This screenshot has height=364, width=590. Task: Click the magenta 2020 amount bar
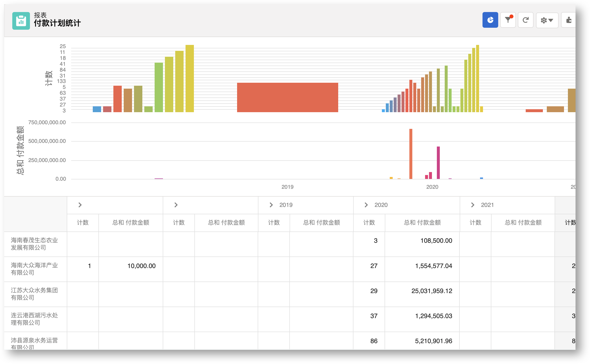pyautogui.click(x=438, y=163)
